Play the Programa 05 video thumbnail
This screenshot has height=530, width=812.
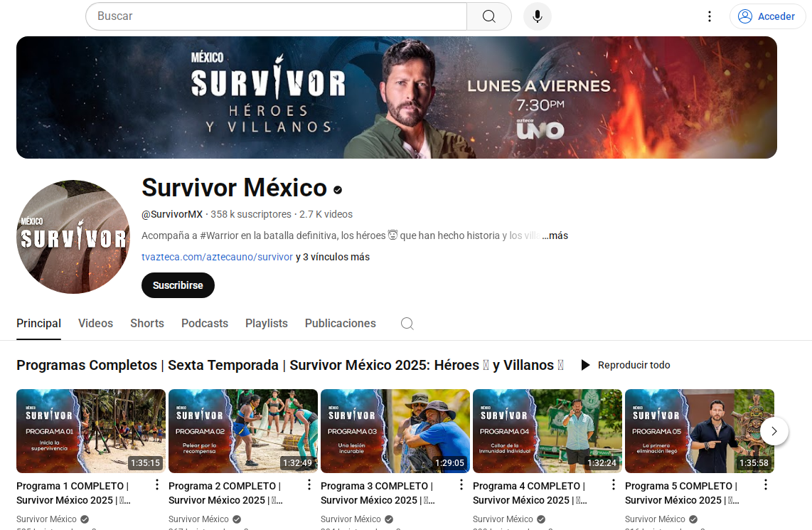click(x=700, y=431)
